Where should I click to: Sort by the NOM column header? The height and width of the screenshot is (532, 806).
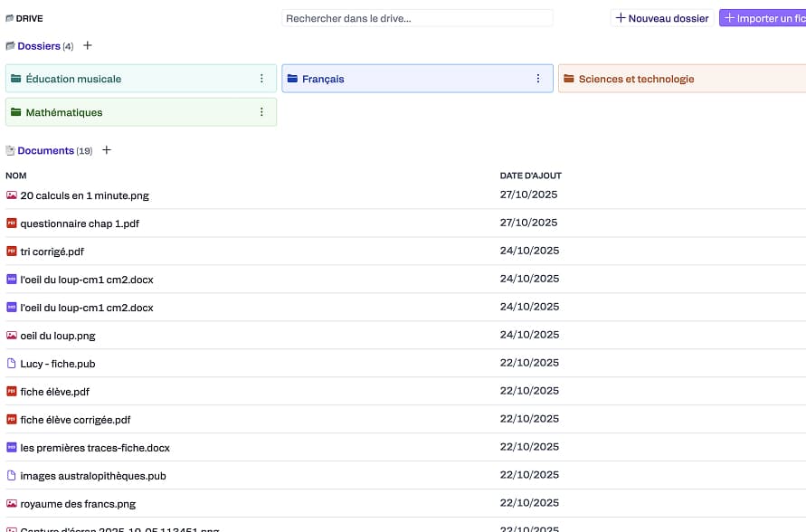click(16, 176)
